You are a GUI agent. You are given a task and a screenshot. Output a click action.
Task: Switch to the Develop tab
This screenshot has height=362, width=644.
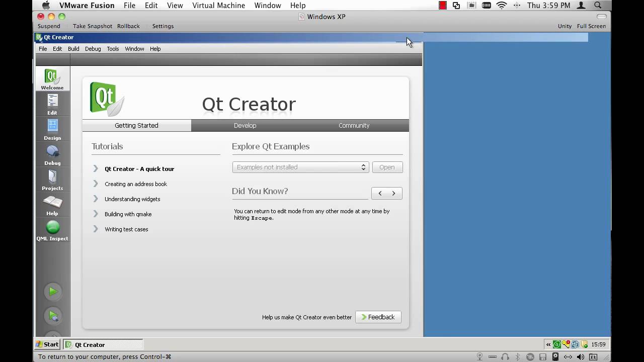245,126
